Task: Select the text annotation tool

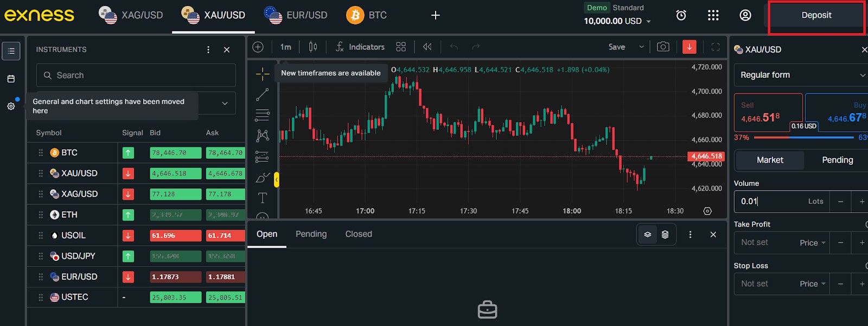Action: tap(263, 198)
